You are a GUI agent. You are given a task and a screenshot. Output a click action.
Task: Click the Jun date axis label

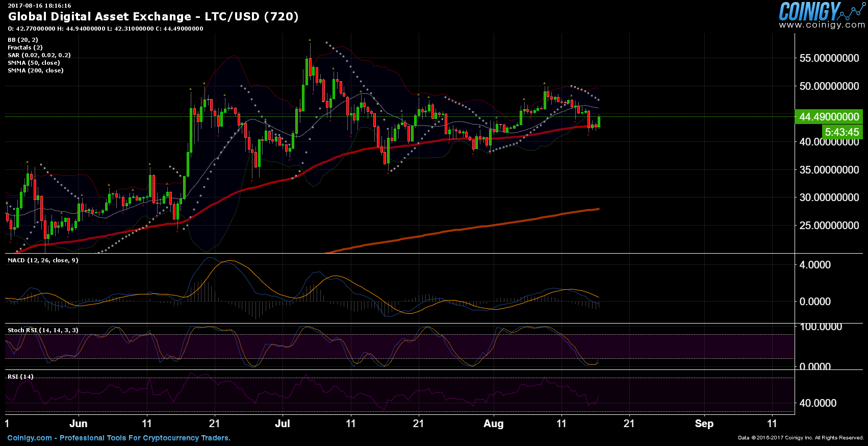79,424
